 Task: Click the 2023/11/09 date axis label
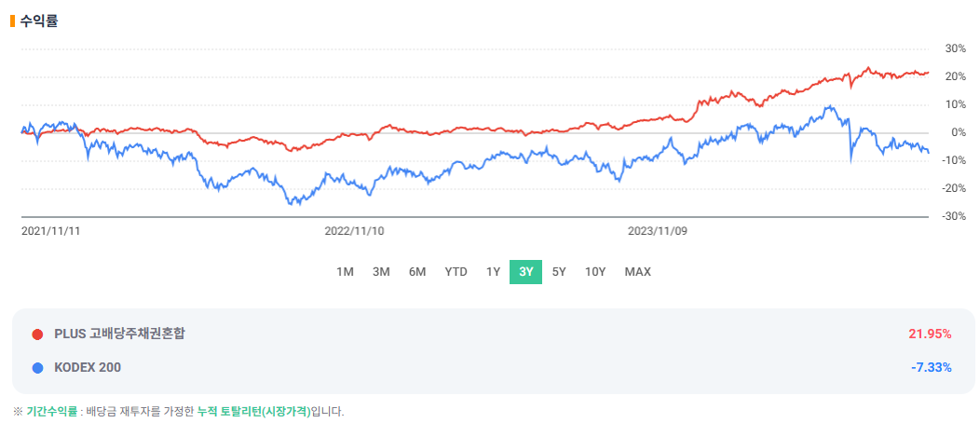click(658, 230)
